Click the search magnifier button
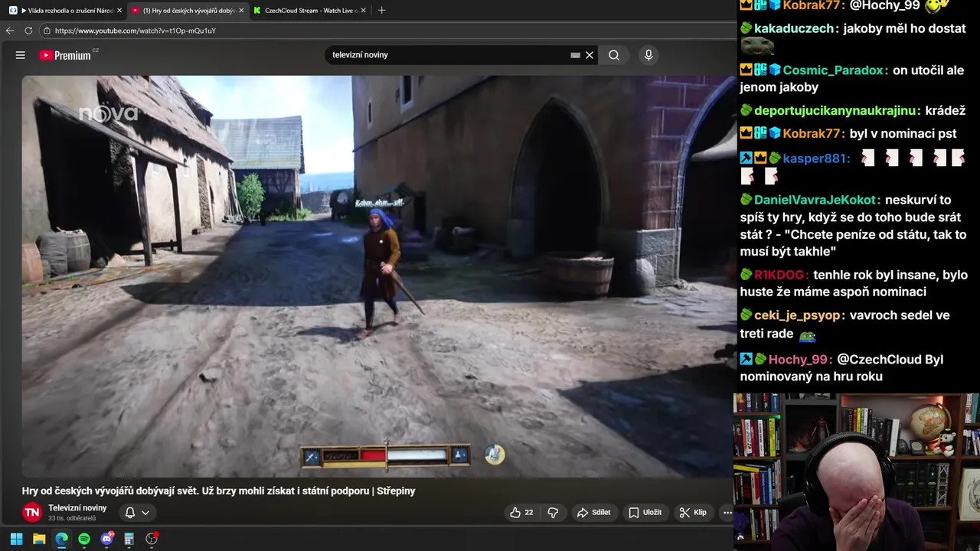This screenshot has width=980, height=551. pyautogui.click(x=614, y=55)
